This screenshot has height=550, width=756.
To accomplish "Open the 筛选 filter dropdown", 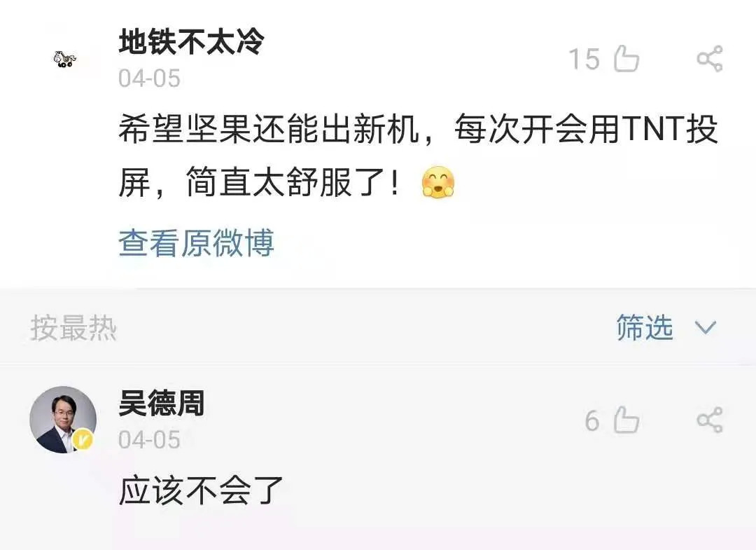I will click(x=645, y=328).
